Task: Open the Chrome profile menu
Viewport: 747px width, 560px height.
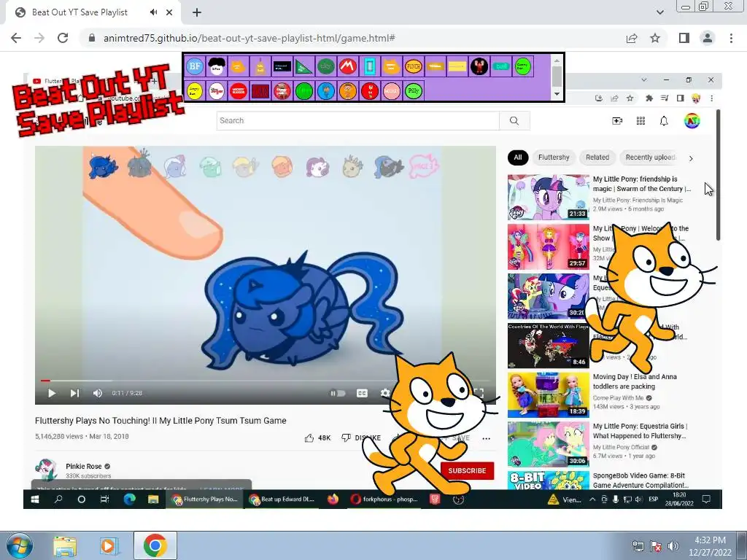Action: tap(708, 38)
